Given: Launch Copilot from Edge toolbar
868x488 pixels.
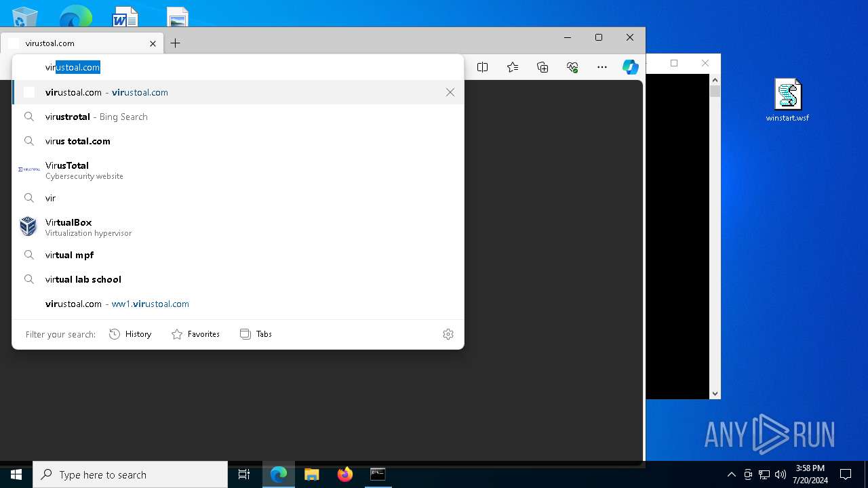Looking at the screenshot, I should click(x=631, y=67).
